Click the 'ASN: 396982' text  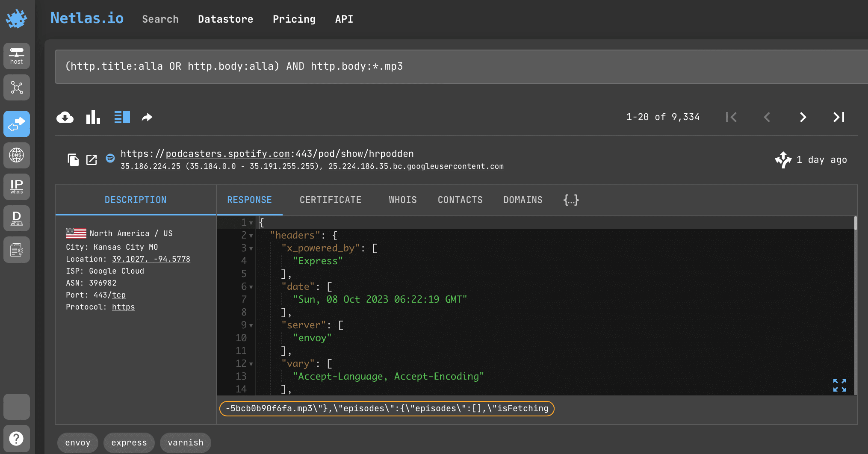click(x=91, y=283)
